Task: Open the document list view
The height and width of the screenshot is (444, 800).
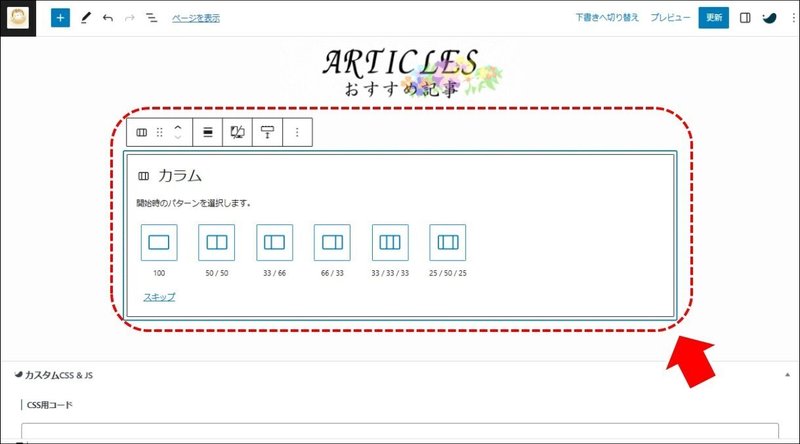Action: pyautogui.click(x=152, y=18)
